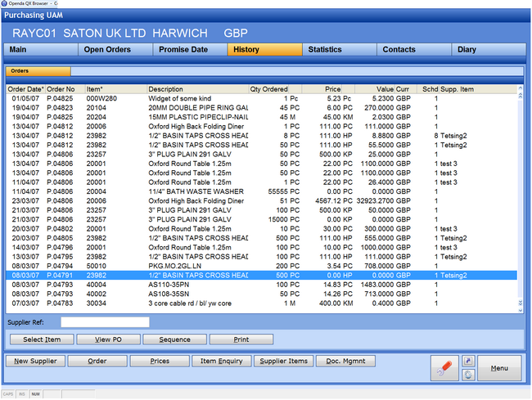Select the 'AS108-35SN' row
The image size is (532, 400).
pos(262,294)
